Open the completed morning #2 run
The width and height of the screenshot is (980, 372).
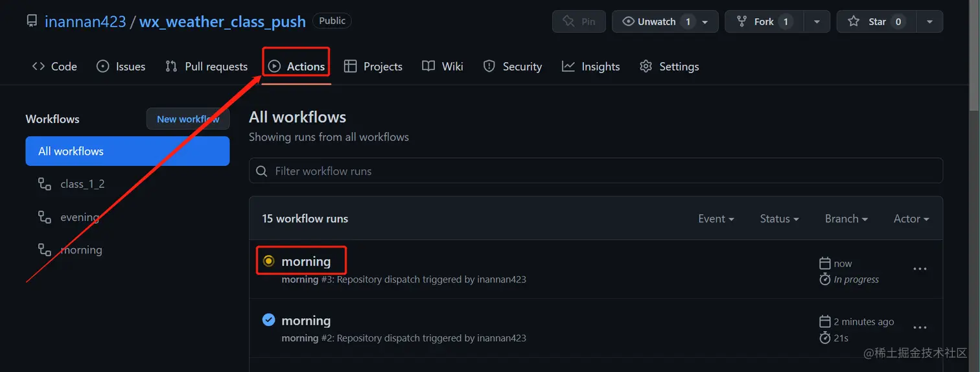tap(306, 320)
